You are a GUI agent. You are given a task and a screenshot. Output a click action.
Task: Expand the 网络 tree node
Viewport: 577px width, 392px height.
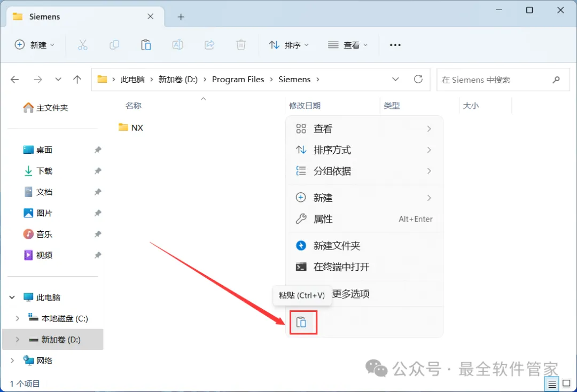[12, 360]
